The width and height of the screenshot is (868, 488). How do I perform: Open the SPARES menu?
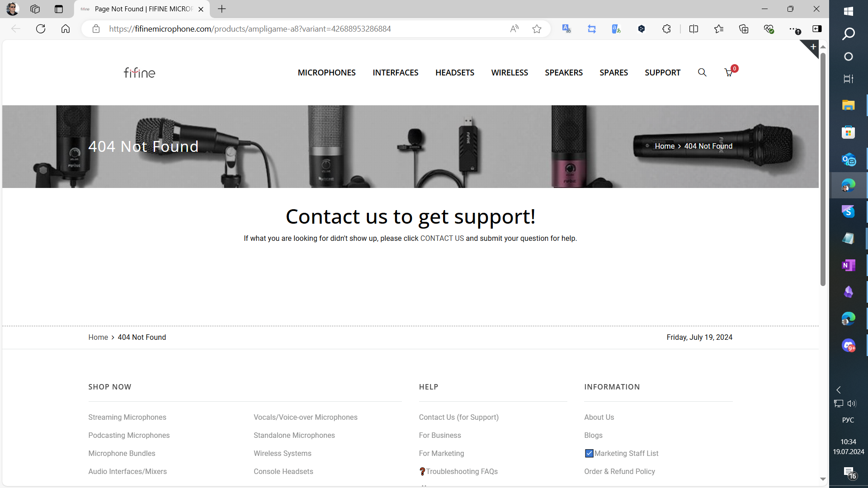click(613, 73)
